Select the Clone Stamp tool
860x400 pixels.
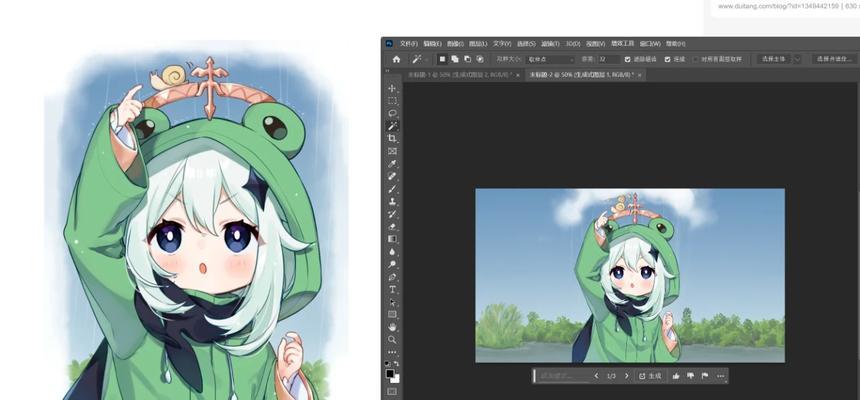(x=392, y=201)
